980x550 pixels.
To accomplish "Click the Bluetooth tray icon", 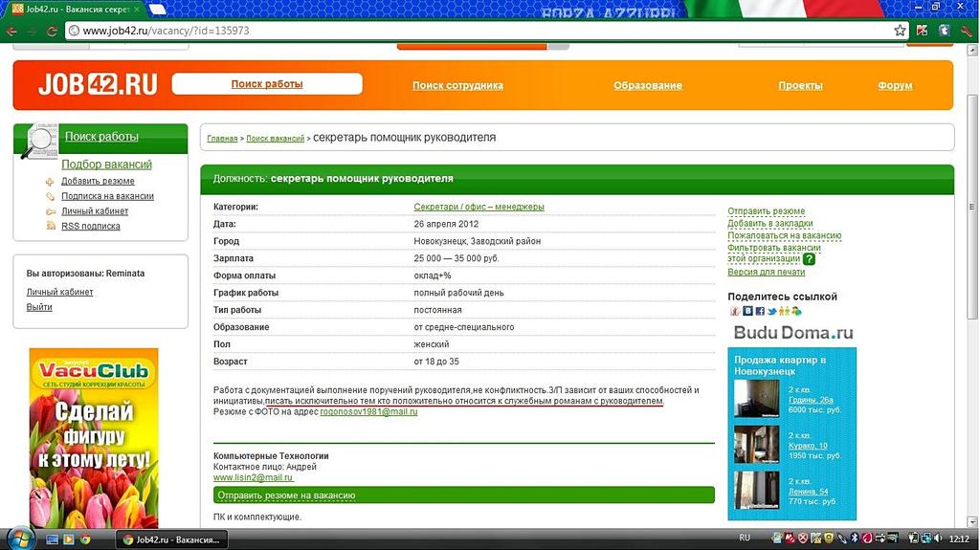I will [x=855, y=539].
